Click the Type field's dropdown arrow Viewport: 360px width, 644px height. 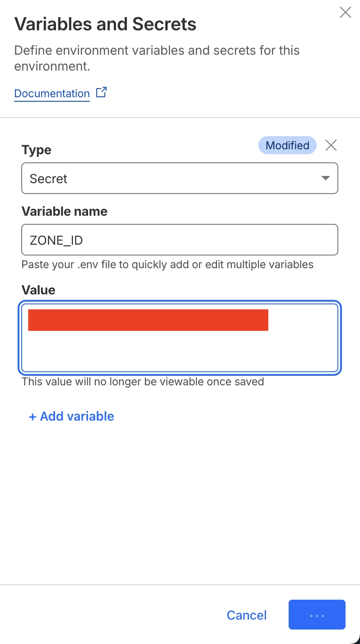325,178
